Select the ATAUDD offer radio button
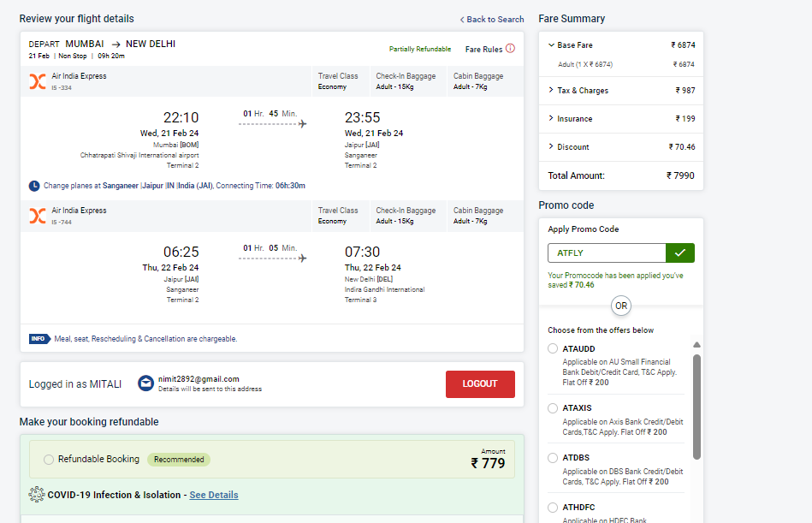 click(x=553, y=348)
